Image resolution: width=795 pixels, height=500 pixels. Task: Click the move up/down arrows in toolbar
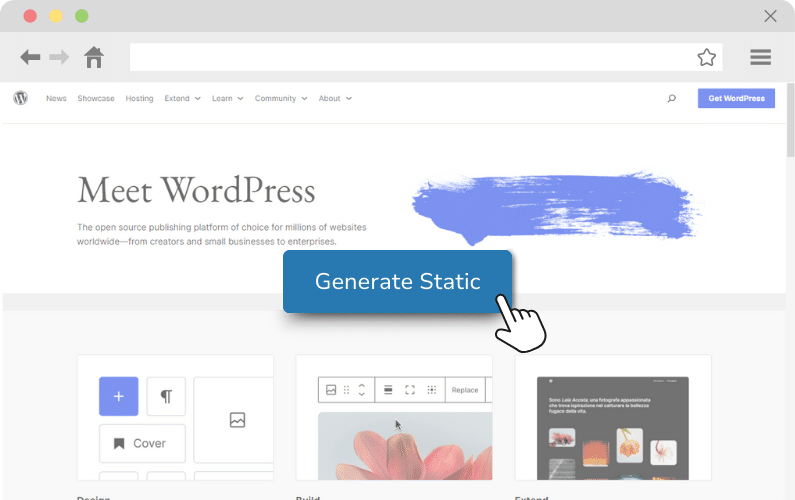(x=362, y=389)
